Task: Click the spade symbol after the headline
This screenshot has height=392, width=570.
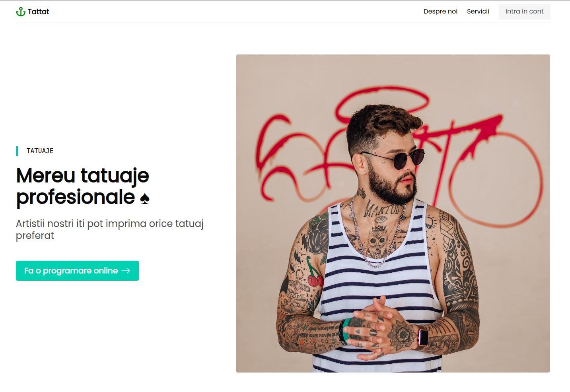Action: [x=145, y=198]
